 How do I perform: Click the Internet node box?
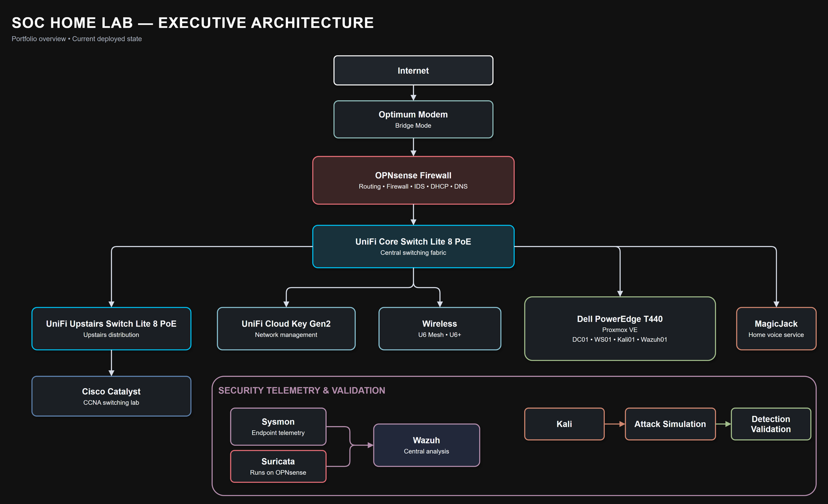pos(413,70)
